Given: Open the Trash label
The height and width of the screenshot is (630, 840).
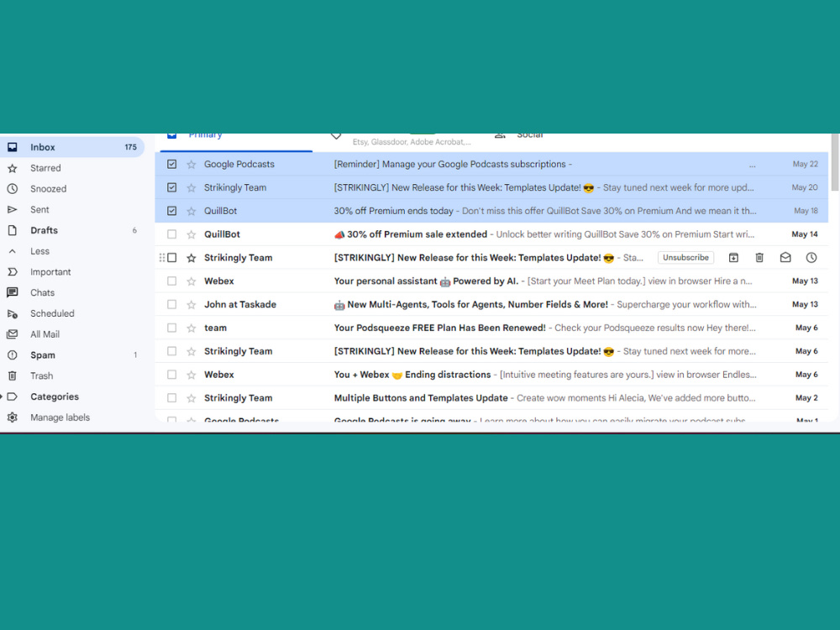Looking at the screenshot, I should click(x=42, y=376).
